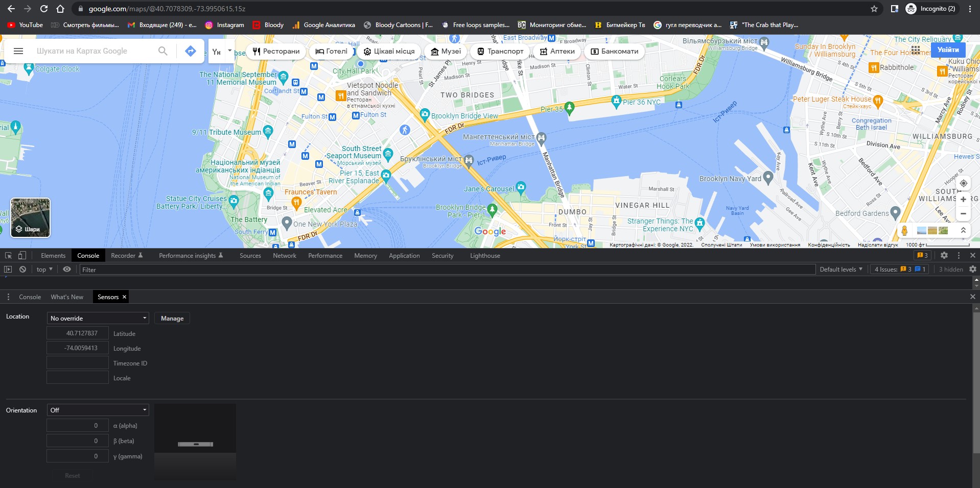Filter map by Готелі chip
The image size is (980, 488).
[331, 51]
